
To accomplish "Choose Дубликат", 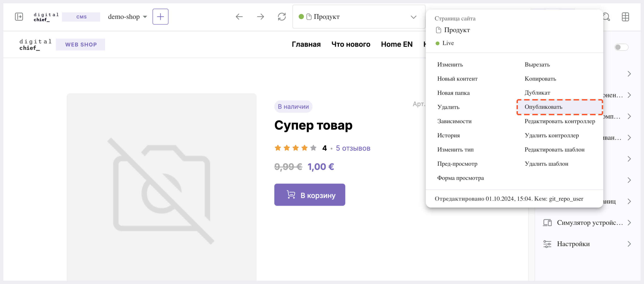I will pos(537,93).
